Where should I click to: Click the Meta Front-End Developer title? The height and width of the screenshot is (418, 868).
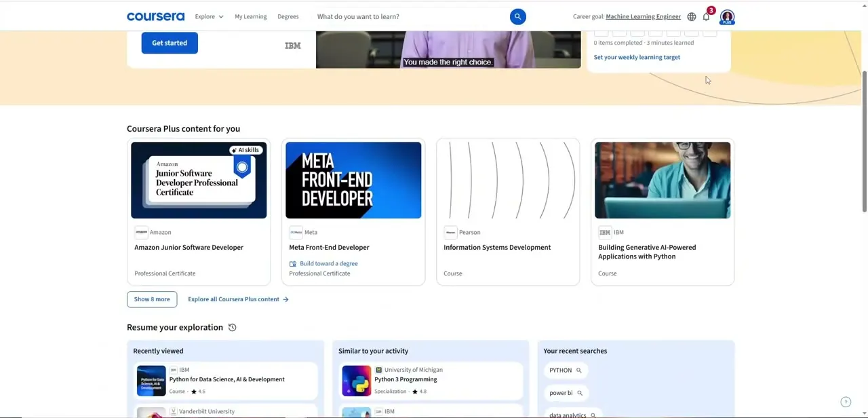pyautogui.click(x=329, y=248)
